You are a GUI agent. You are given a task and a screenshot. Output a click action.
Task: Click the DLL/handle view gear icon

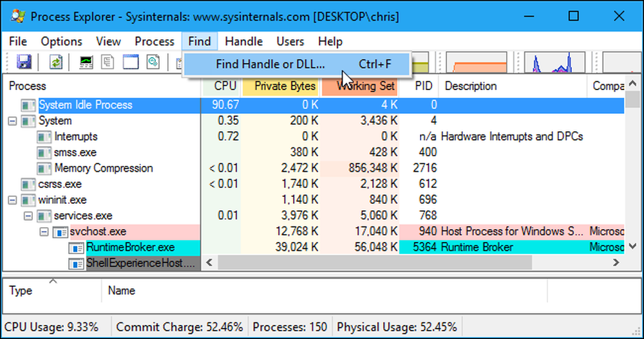(x=153, y=62)
